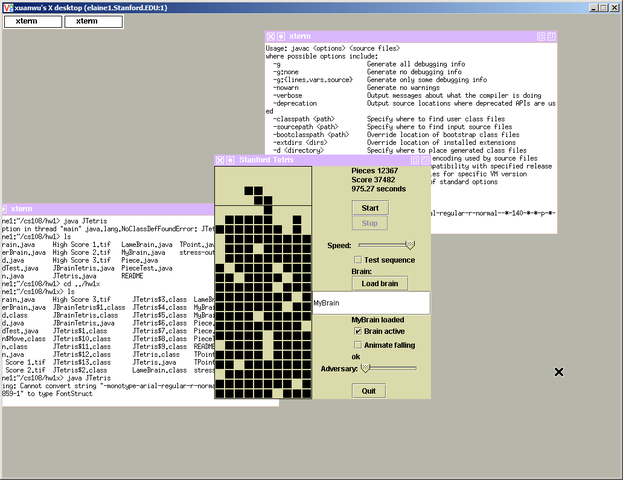Screen dimensions: 623x480
Task: Close the xuanwu's X desktop VNC window
Action: (614, 8)
